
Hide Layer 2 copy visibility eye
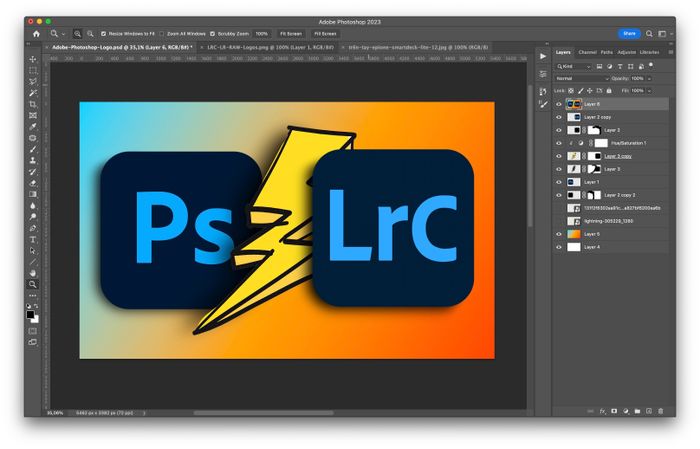tap(559, 117)
